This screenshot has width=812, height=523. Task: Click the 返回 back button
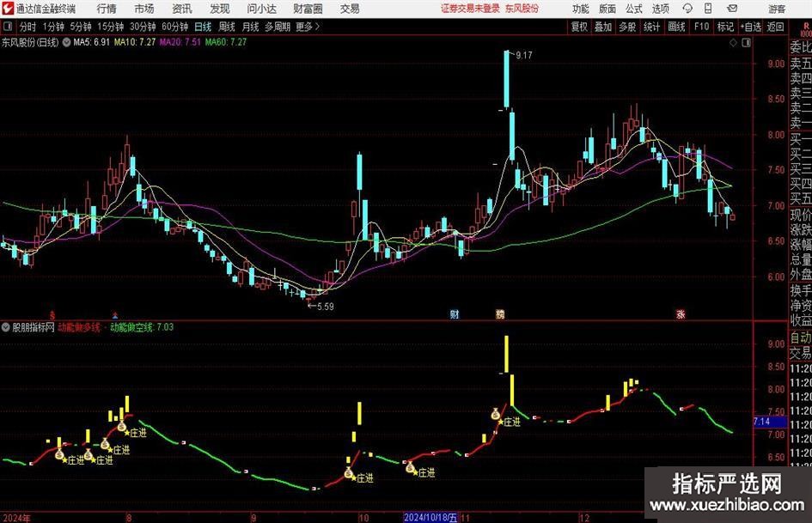[775, 27]
